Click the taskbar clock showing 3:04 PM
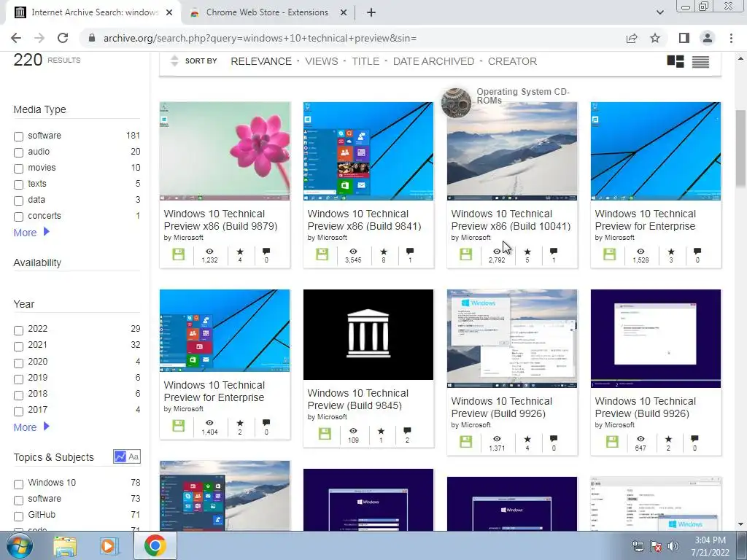The image size is (747, 560). tap(710, 546)
